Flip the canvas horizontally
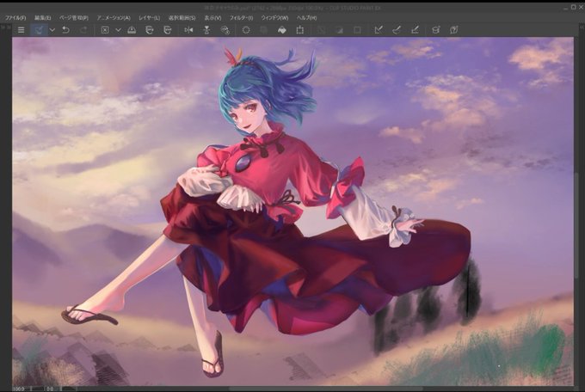 (x=188, y=30)
